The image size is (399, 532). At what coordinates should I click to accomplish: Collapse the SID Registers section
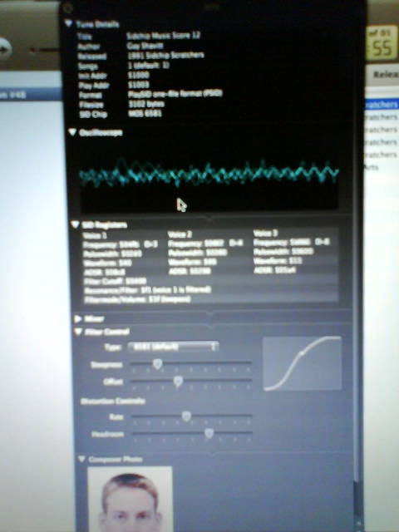(x=75, y=224)
